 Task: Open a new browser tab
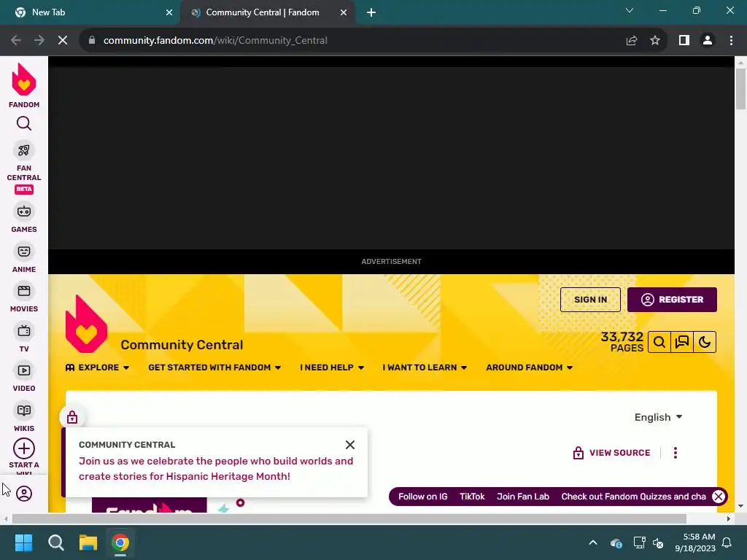click(x=371, y=12)
